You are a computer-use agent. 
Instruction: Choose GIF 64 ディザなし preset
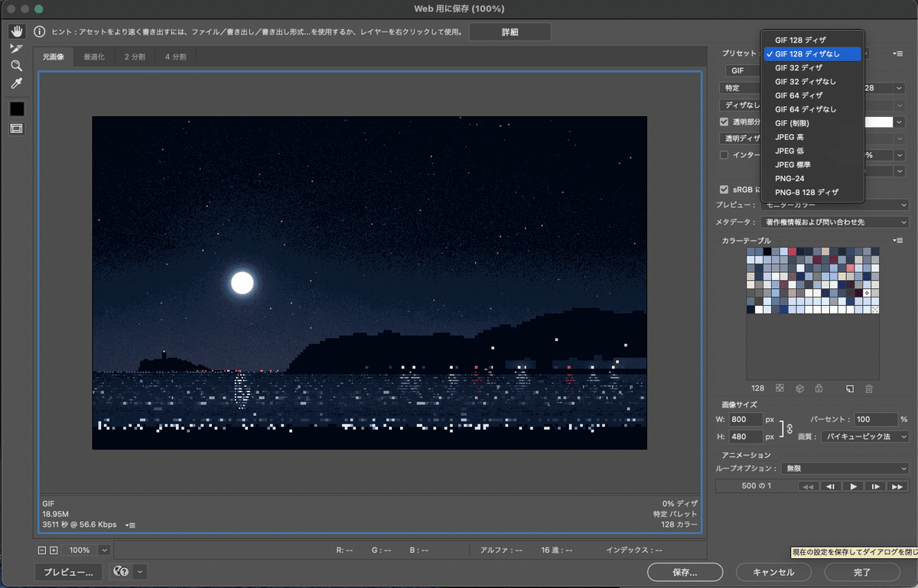point(813,109)
